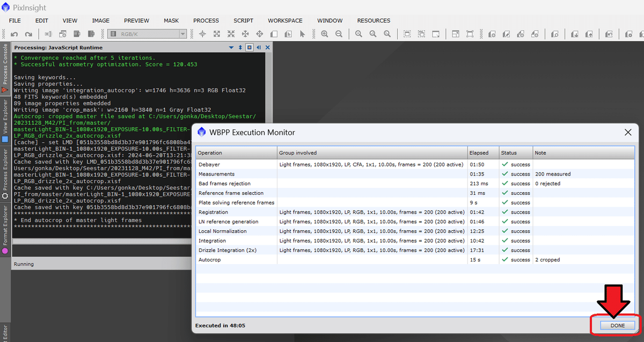Click the duplicate image icon with plus sign
Image resolution: width=644 pixels, height=342 pixels.
click(x=63, y=34)
